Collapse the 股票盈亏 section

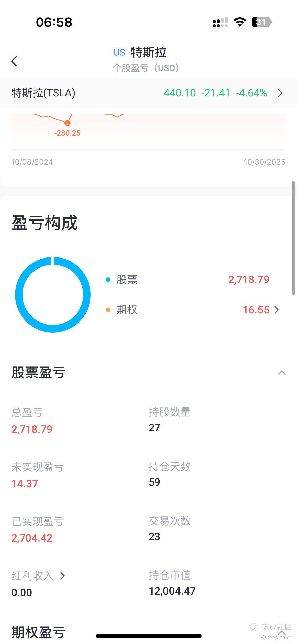(282, 373)
